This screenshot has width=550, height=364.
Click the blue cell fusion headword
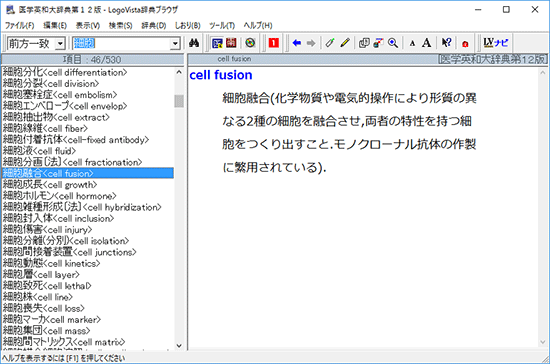(221, 75)
